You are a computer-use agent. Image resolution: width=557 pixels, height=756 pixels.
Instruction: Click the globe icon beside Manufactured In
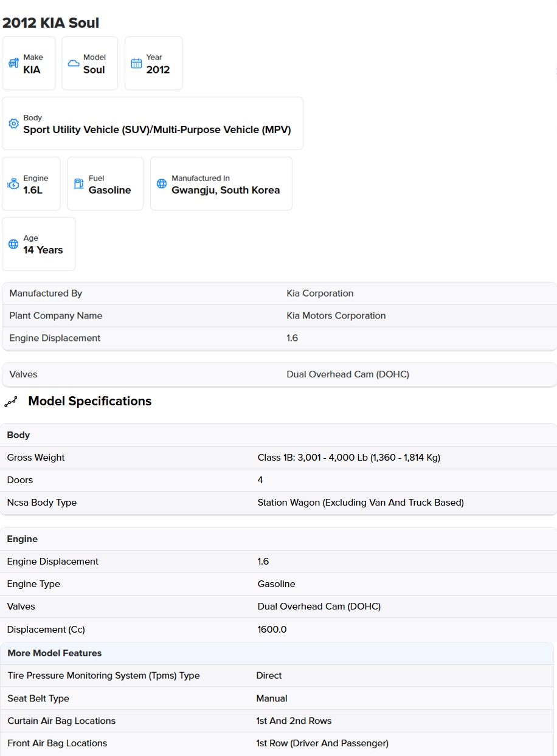[162, 184]
